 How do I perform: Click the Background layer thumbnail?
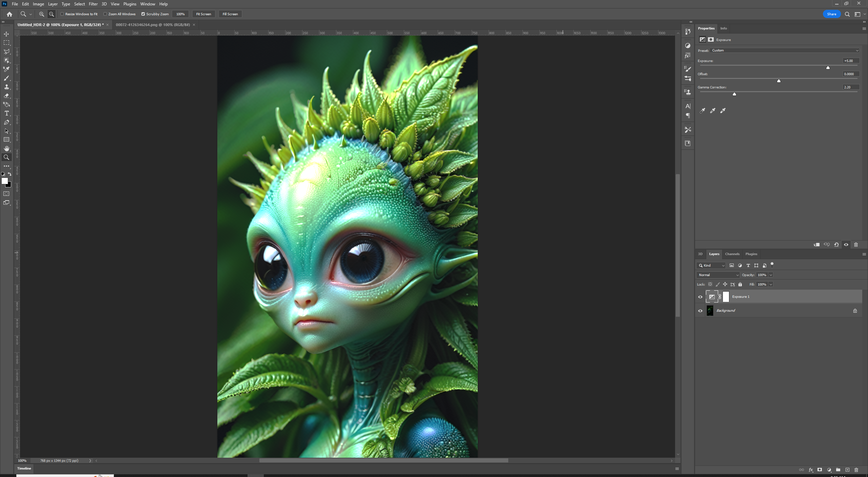710,311
